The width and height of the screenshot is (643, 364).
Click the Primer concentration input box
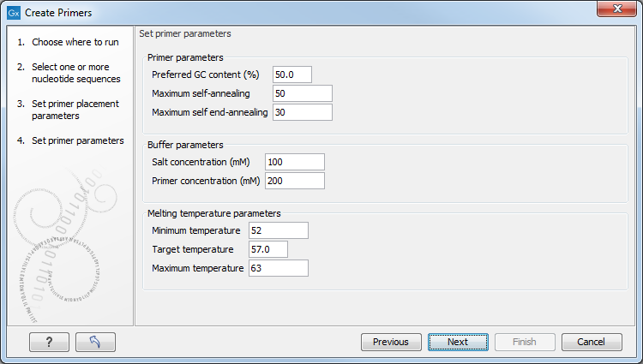coord(295,181)
